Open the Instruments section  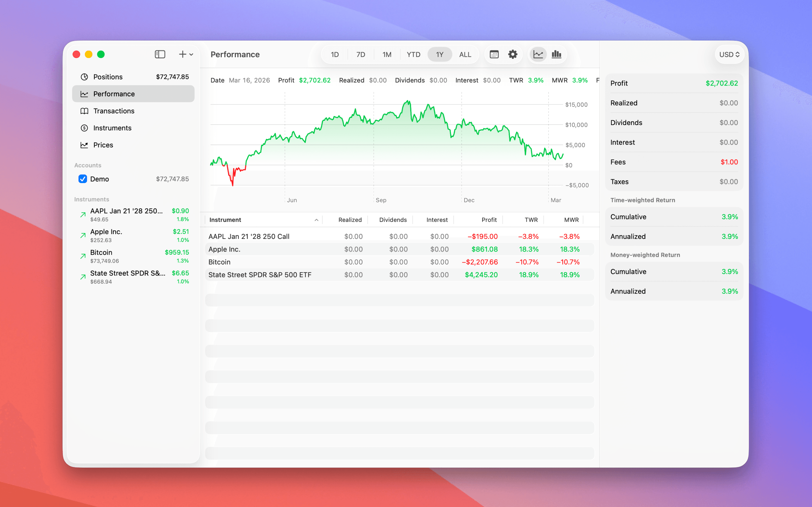(112, 128)
